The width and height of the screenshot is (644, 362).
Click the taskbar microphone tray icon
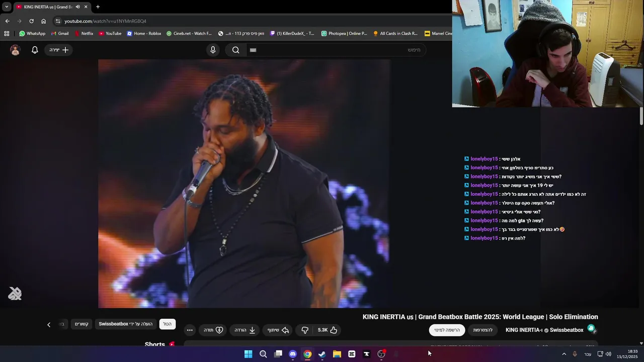[575, 354]
